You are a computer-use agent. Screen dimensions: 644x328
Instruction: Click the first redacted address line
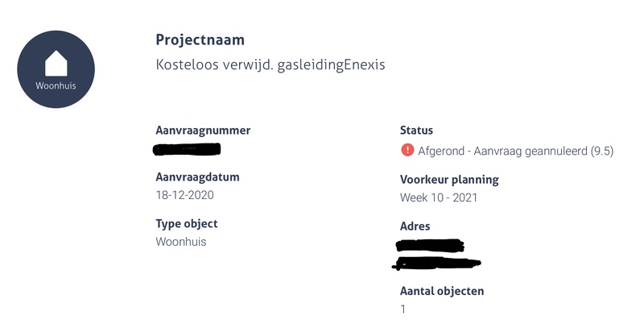pyautogui.click(x=430, y=246)
